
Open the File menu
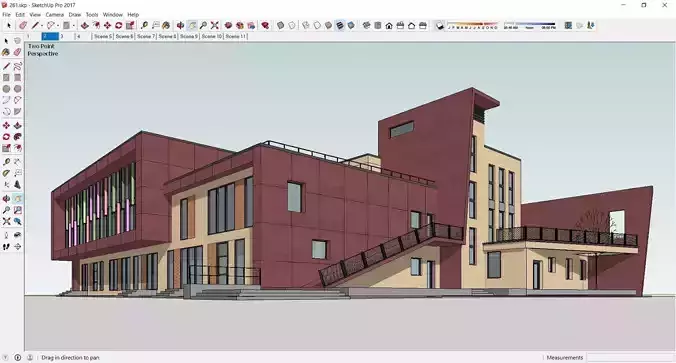6,15
